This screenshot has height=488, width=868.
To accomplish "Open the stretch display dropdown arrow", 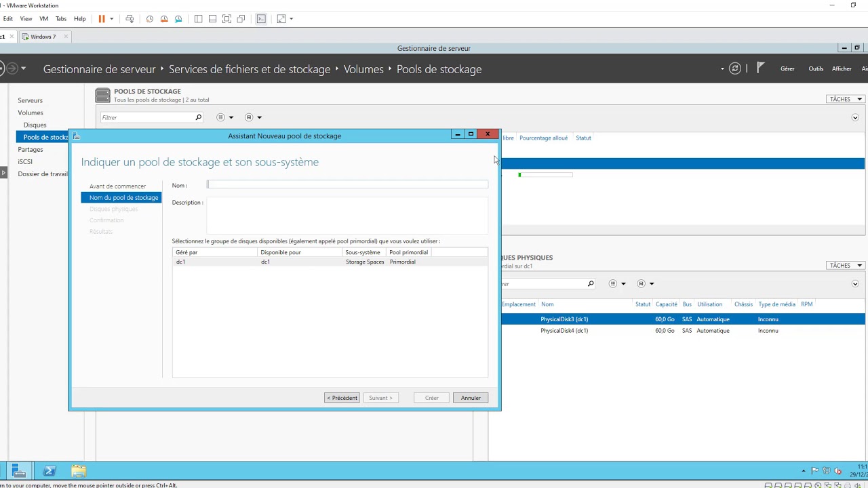I will pyautogui.click(x=292, y=19).
